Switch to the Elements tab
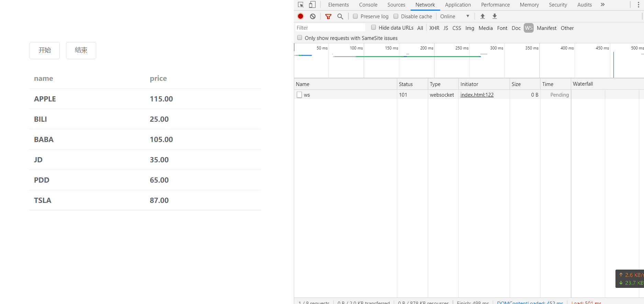This screenshot has width=644, height=304. point(338,5)
